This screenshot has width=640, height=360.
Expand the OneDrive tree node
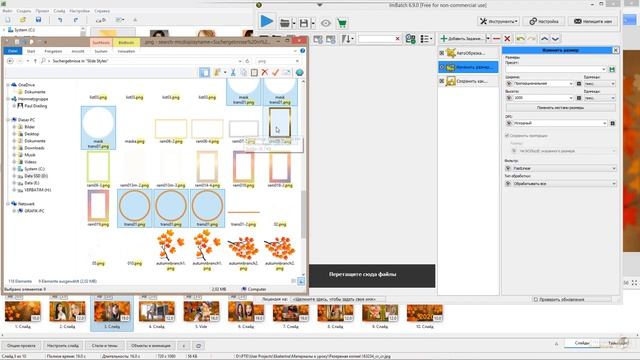[8, 85]
